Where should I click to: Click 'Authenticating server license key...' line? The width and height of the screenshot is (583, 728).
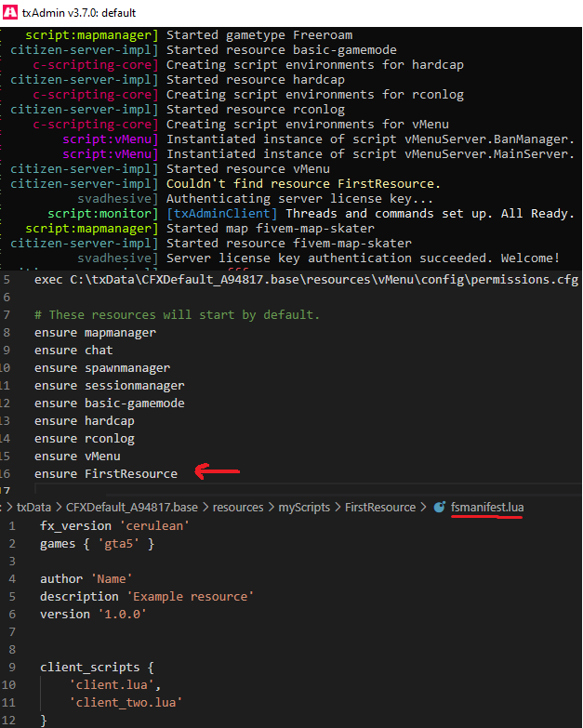point(299,198)
